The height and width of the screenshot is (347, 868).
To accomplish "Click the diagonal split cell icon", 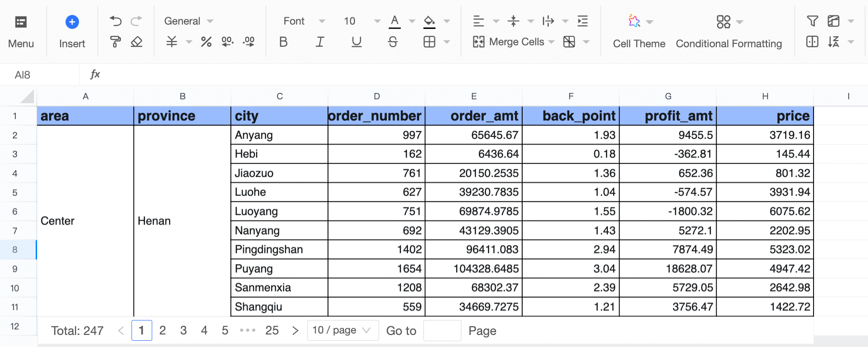I will [x=569, y=42].
